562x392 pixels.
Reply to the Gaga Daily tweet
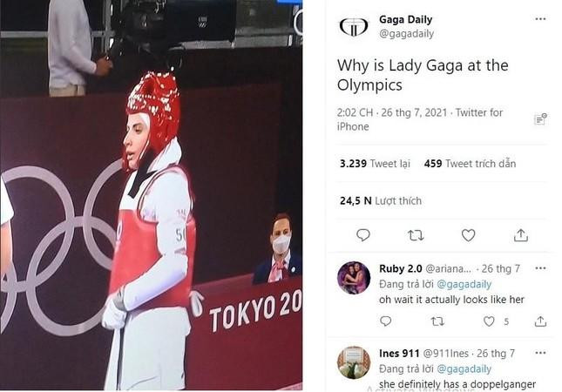pos(363,235)
